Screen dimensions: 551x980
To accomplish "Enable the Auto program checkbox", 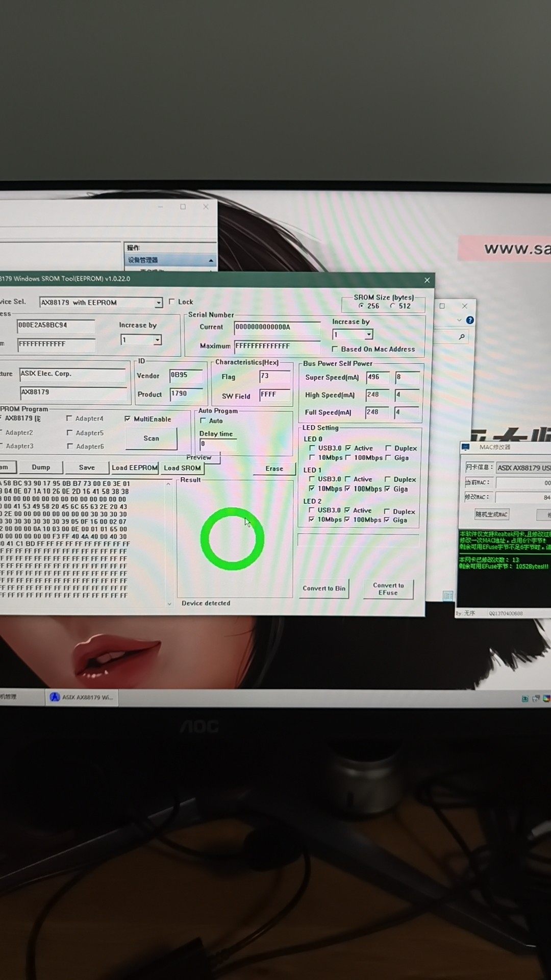I will (203, 421).
